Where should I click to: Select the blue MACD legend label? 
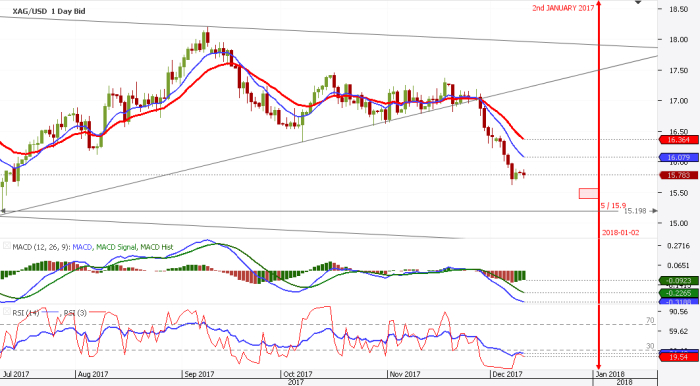pyautogui.click(x=82, y=247)
